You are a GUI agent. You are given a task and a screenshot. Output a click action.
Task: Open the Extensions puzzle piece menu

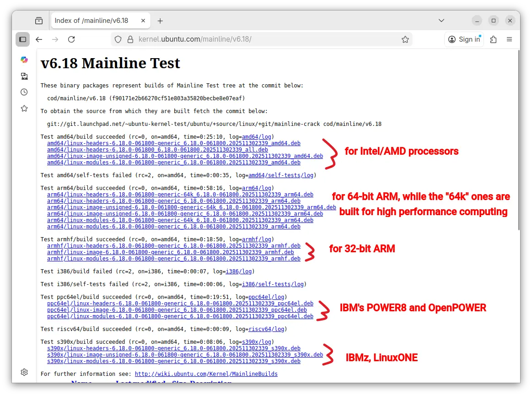493,39
